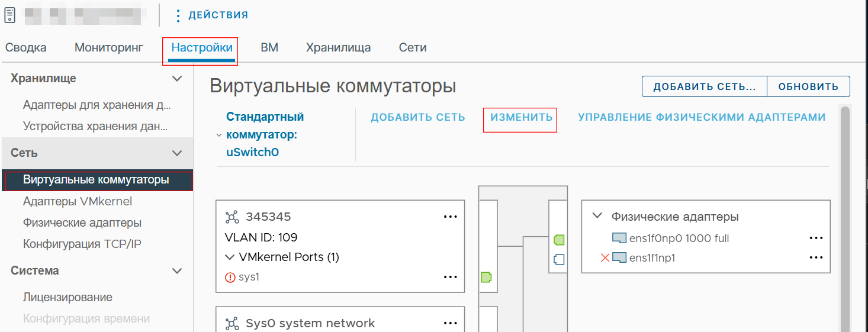This screenshot has height=332, width=868.
Task: Click the ОБНОВИТЬ button
Action: click(x=808, y=86)
